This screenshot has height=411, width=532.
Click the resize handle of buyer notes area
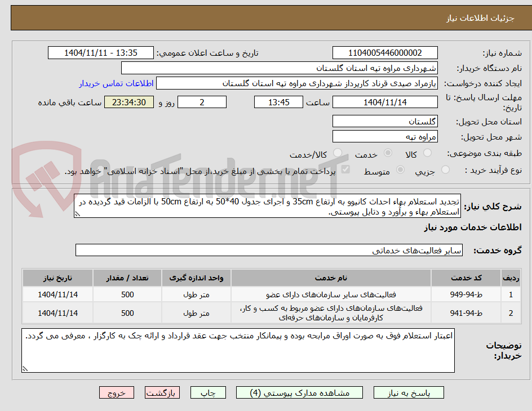pyautogui.click(x=25, y=369)
